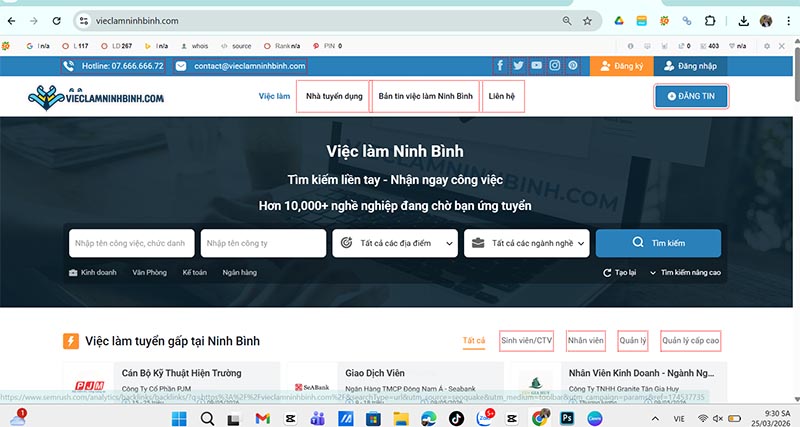Open Gmail icon on the taskbar
The image size is (800, 427).
tap(262, 419)
